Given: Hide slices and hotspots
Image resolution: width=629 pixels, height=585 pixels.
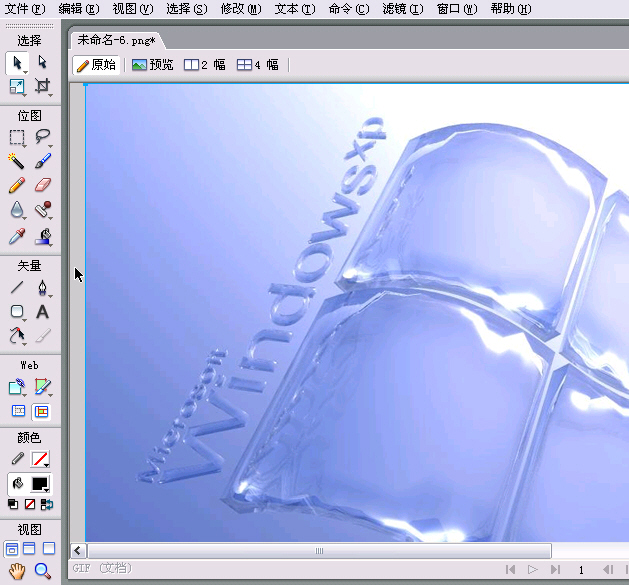Looking at the screenshot, I should pyautogui.click(x=18, y=411).
